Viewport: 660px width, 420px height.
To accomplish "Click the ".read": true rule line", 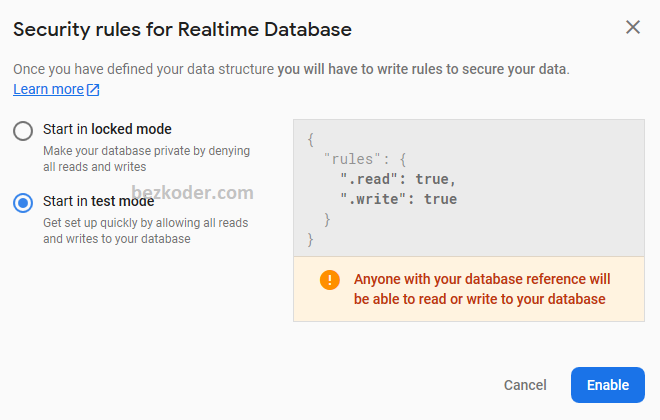I will pos(398,179).
